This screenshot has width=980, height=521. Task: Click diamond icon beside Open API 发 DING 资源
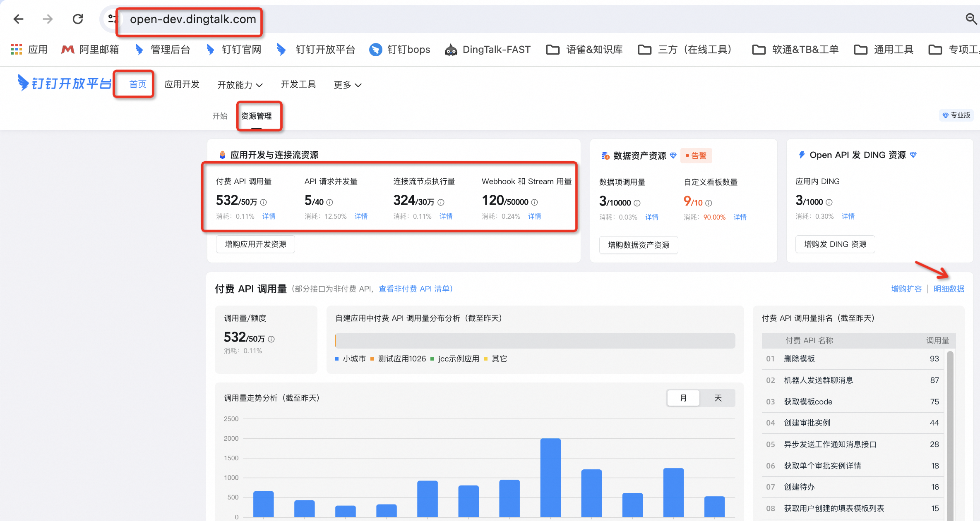[913, 155]
